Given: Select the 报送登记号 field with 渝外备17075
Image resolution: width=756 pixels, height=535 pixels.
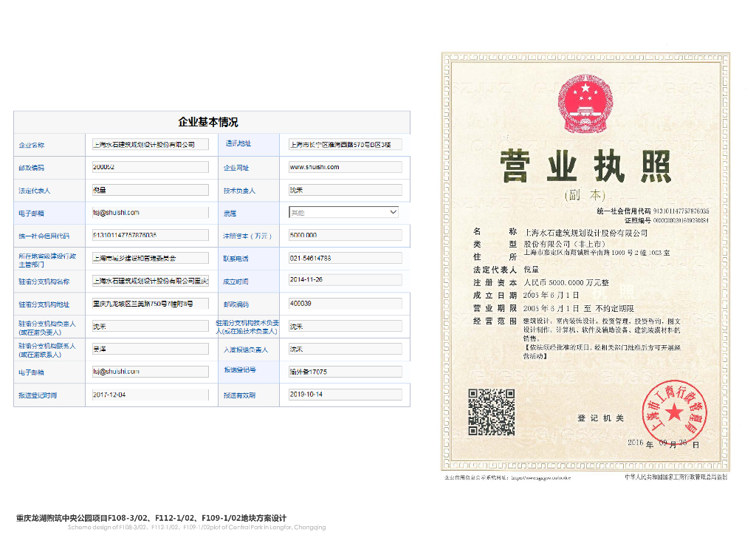Looking at the screenshot, I should 346,372.
